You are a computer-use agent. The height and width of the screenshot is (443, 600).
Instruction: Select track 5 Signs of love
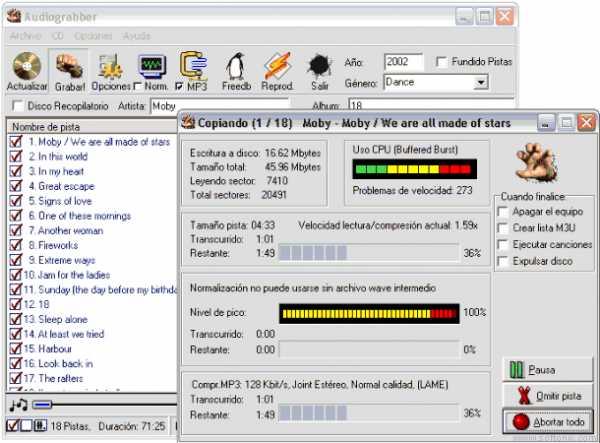click(60, 201)
